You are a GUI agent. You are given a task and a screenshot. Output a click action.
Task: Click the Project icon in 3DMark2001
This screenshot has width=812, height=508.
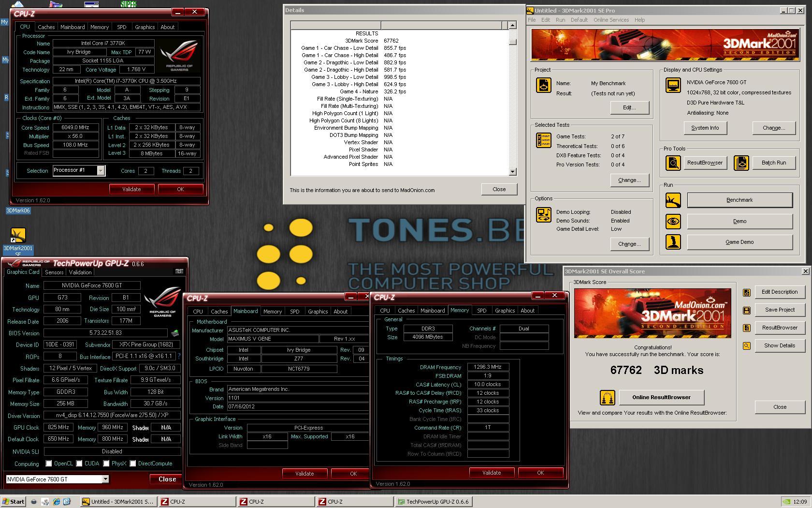[544, 86]
